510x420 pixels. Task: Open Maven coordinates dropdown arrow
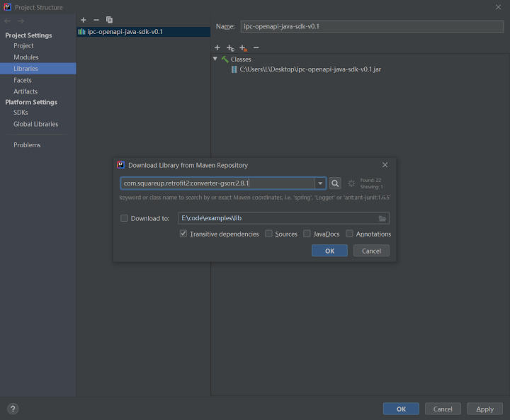[320, 183]
